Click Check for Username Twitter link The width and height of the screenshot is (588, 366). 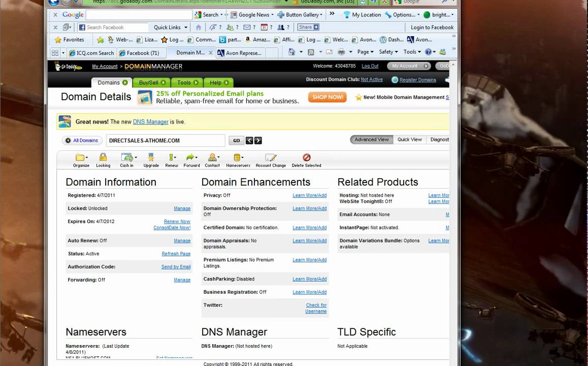pos(316,308)
